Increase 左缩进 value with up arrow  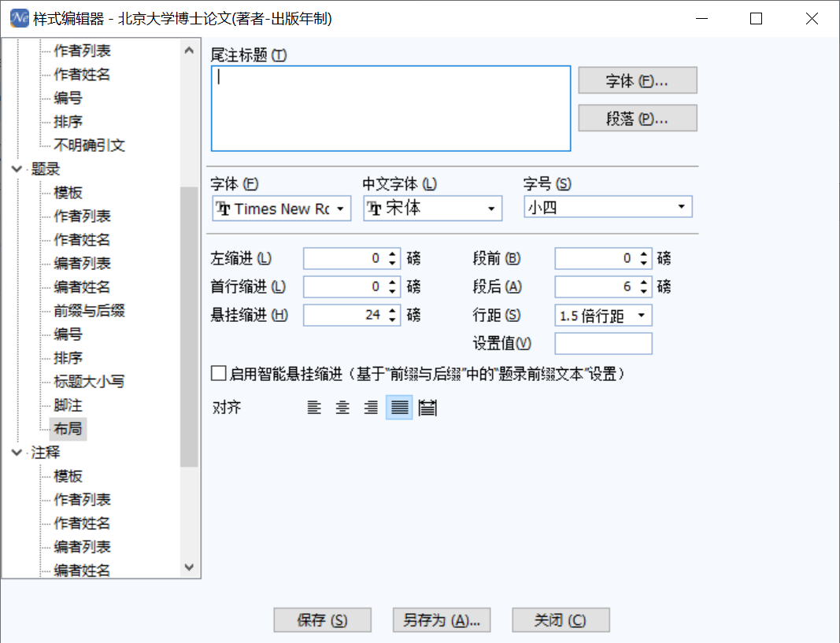point(393,253)
